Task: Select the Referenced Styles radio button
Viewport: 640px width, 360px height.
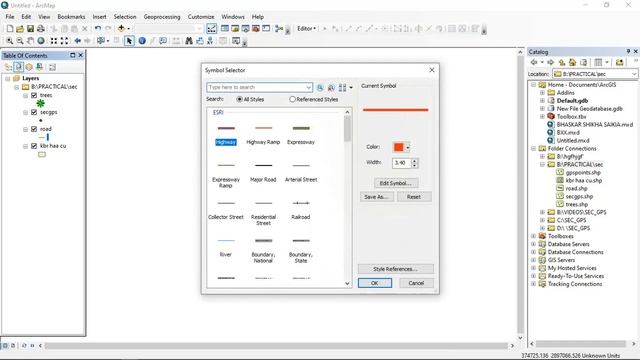Action: (x=292, y=99)
